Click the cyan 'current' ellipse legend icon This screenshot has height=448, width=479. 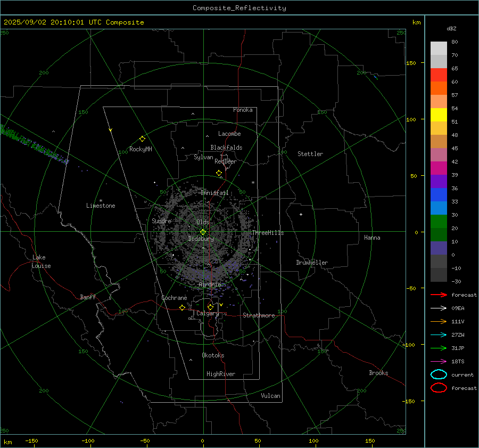click(439, 374)
